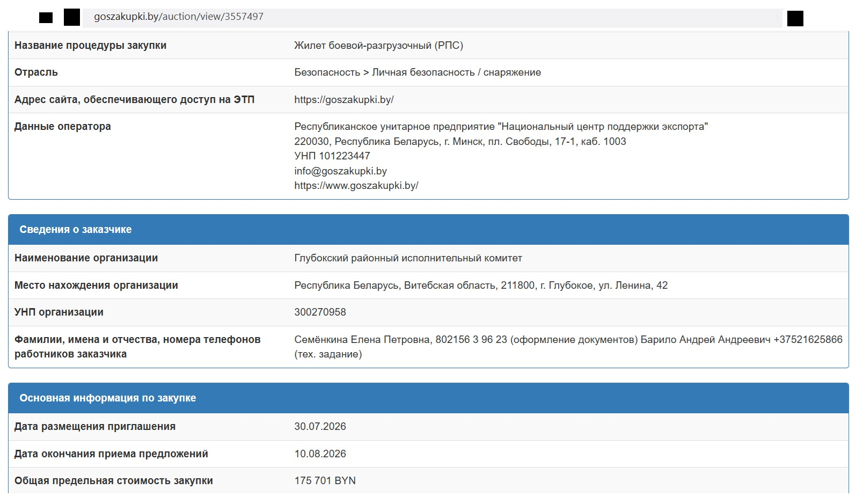Screen dimensions: 856x504
Task: Click the "Дата окончания приема предложений" label
Action: pos(111,454)
